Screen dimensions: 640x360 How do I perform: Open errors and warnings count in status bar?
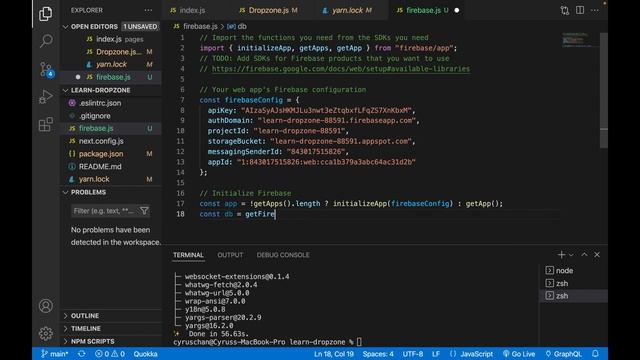point(110,354)
